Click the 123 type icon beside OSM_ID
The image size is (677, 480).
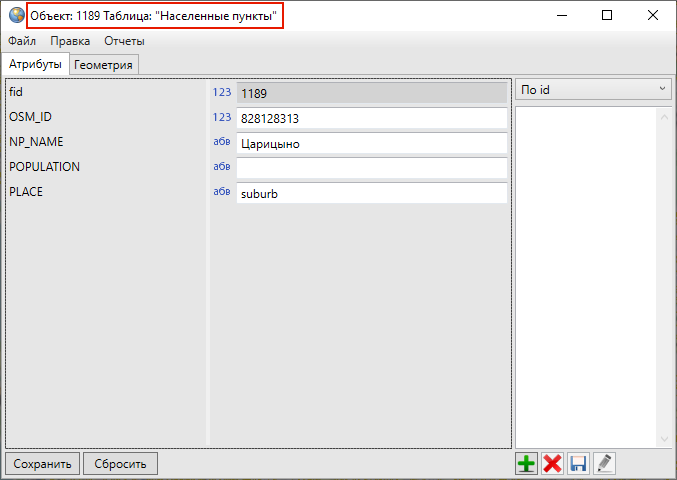[222, 118]
